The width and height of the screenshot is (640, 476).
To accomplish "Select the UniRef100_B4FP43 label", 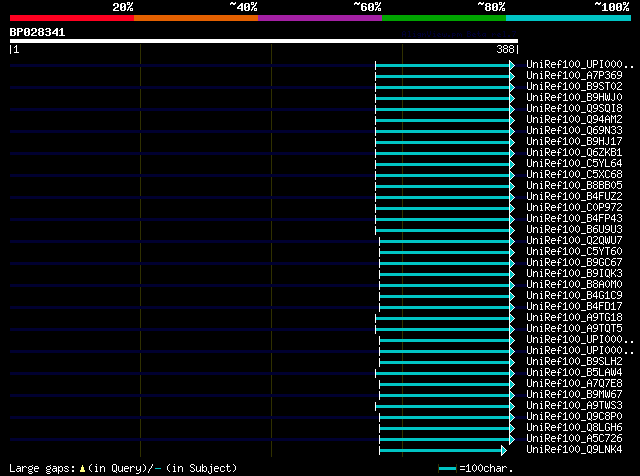I will pos(574,218).
